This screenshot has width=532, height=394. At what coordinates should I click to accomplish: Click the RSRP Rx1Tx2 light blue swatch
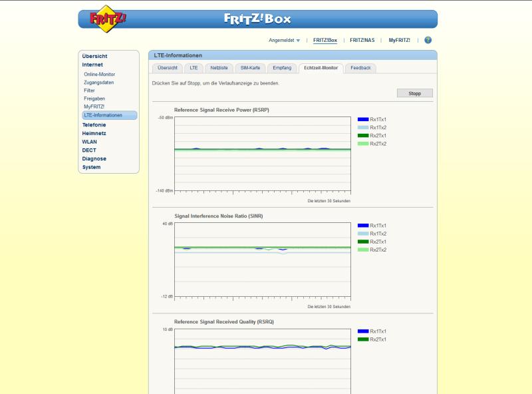point(363,127)
